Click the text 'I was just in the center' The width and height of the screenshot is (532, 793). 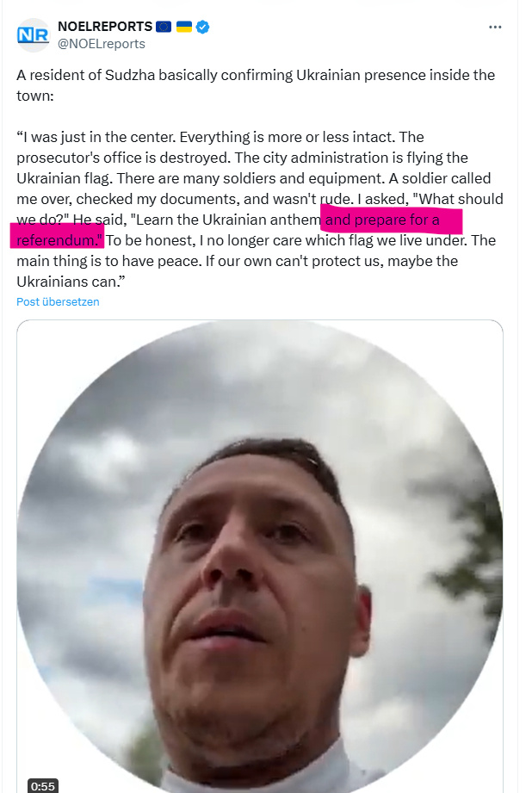tap(98, 138)
